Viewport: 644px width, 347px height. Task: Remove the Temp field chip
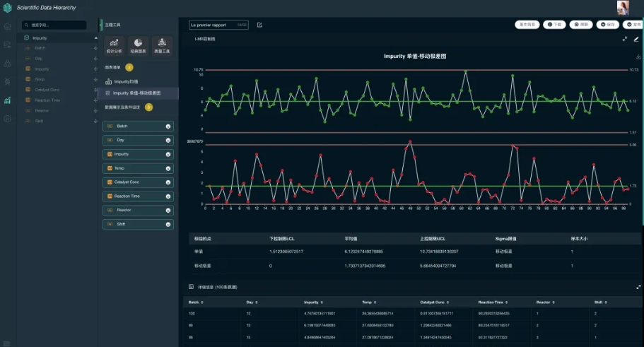pyautogui.click(x=168, y=168)
